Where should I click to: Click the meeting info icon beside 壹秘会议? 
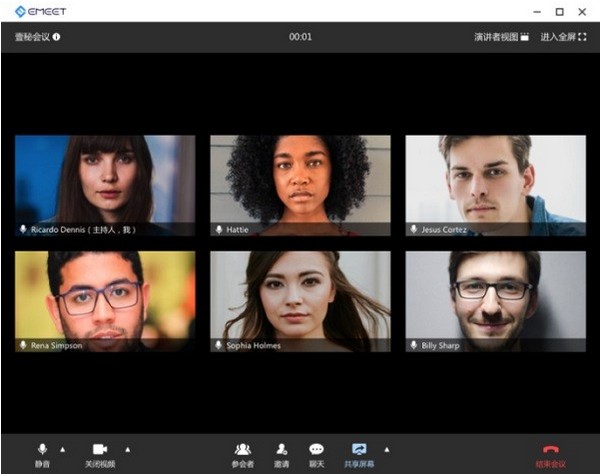pos(56,37)
